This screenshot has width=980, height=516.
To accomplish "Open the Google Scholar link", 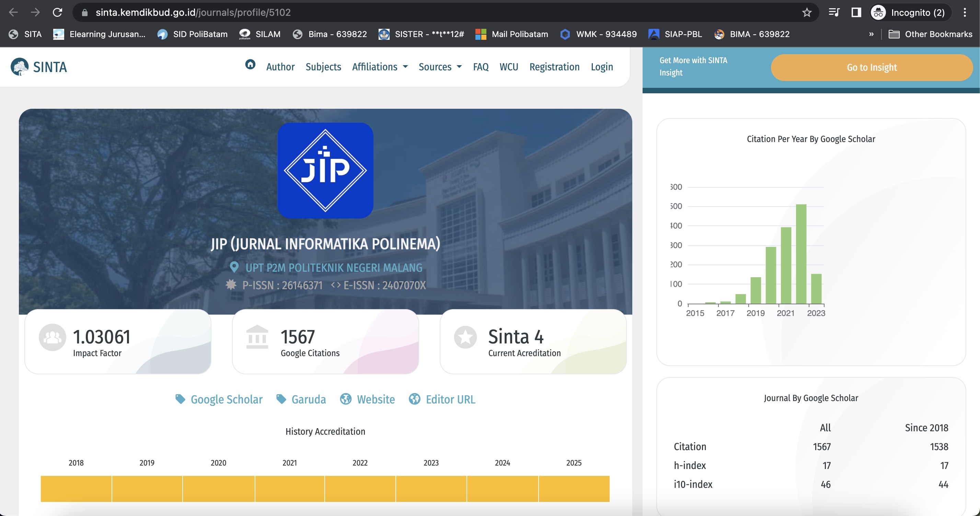I will coord(226,399).
